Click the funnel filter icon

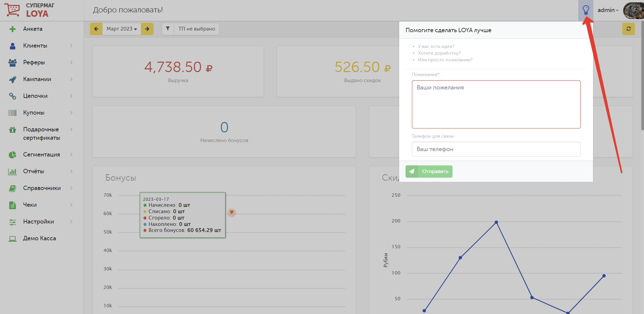click(168, 29)
